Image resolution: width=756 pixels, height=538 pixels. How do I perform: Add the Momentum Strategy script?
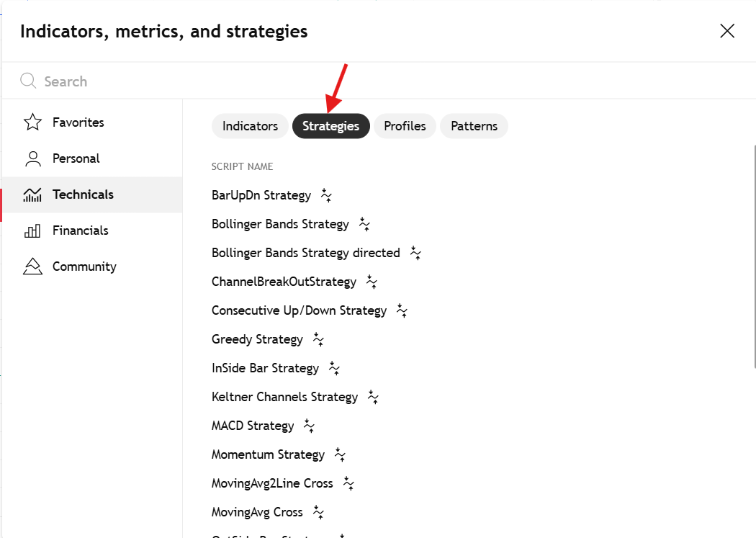[x=268, y=454]
